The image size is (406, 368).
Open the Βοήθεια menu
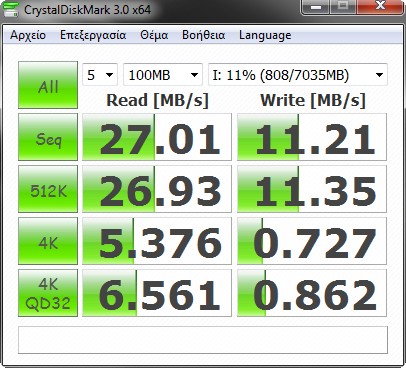point(203,35)
